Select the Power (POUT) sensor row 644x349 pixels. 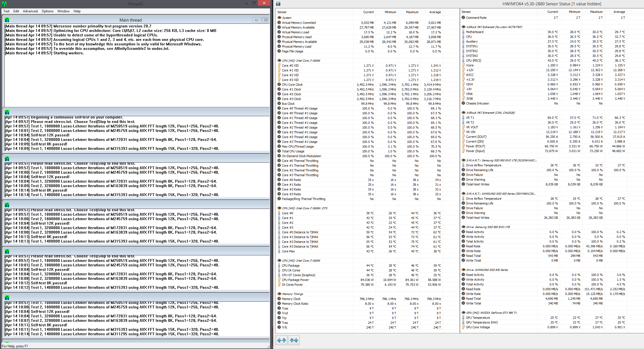pos(543,146)
